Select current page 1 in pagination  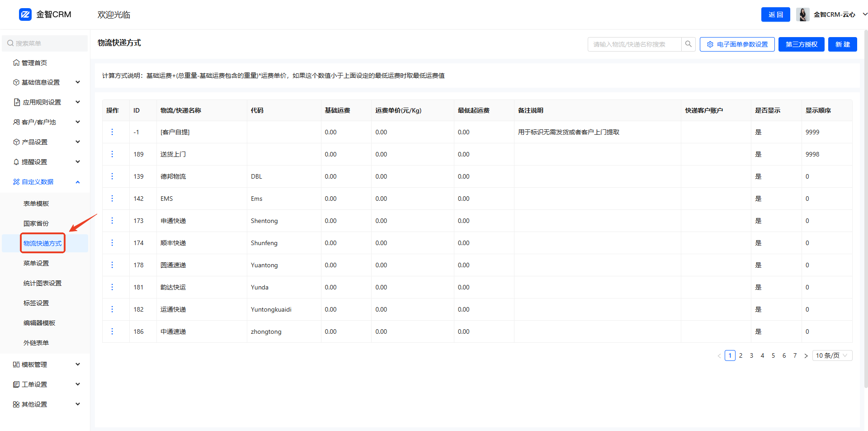point(730,355)
